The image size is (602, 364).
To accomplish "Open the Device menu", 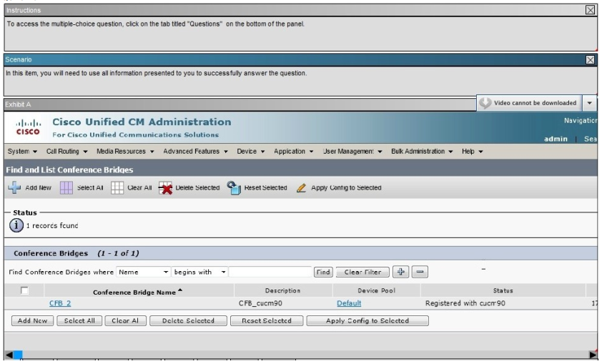I will (x=251, y=152).
